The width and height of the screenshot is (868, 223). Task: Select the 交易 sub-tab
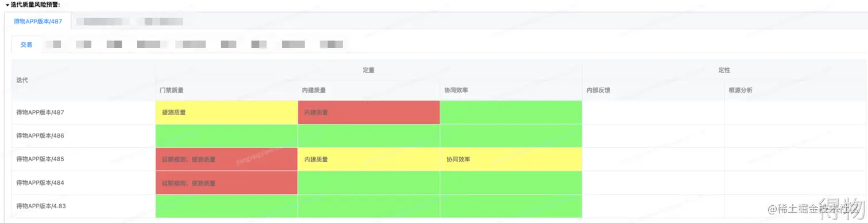tap(26, 44)
